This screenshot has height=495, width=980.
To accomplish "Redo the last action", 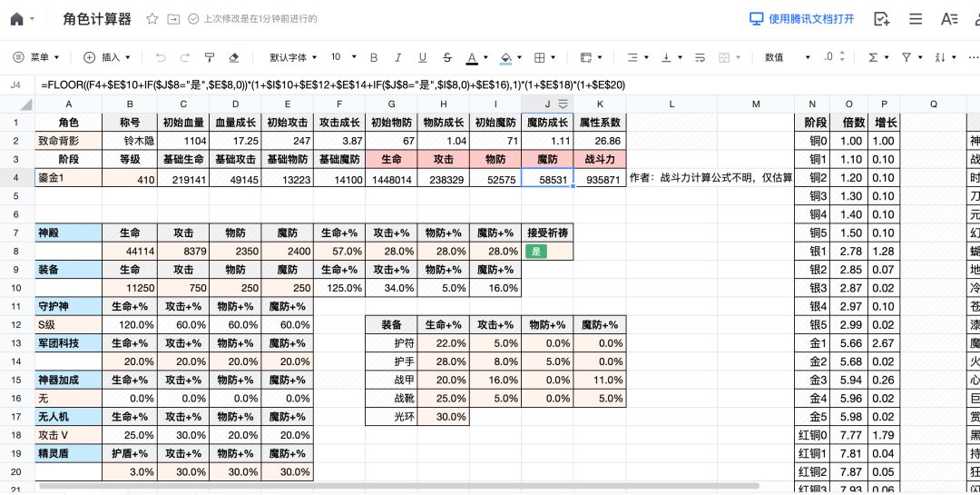I will tap(185, 57).
